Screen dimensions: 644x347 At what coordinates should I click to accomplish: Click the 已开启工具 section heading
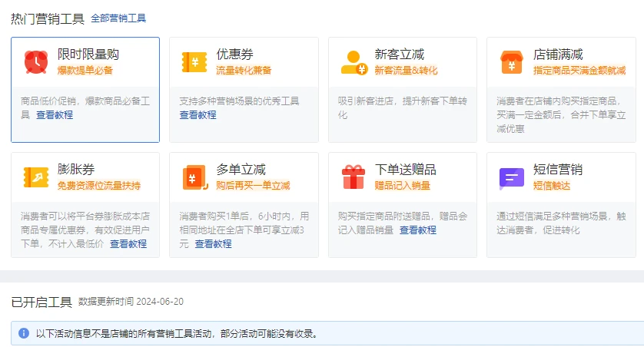point(41,302)
